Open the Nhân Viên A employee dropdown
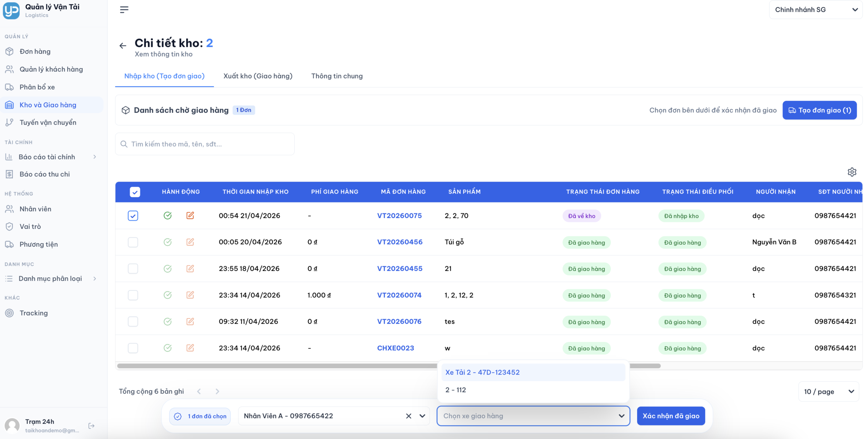Viewport: 868px width, 439px height. pyautogui.click(x=334, y=416)
